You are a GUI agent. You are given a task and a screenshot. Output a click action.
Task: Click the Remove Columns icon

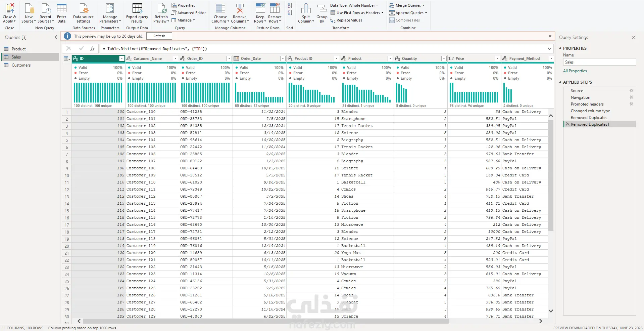(x=240, y=8)
